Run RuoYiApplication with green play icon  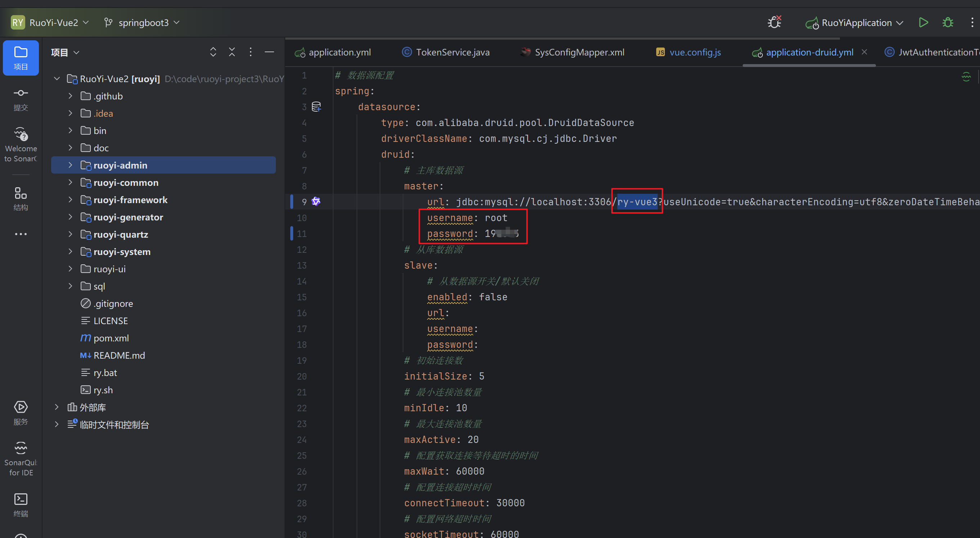click(x=923, y=22)
